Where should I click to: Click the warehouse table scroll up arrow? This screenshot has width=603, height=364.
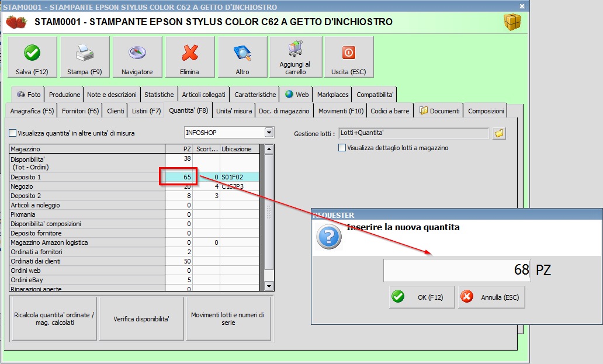[x=269, y=149]
